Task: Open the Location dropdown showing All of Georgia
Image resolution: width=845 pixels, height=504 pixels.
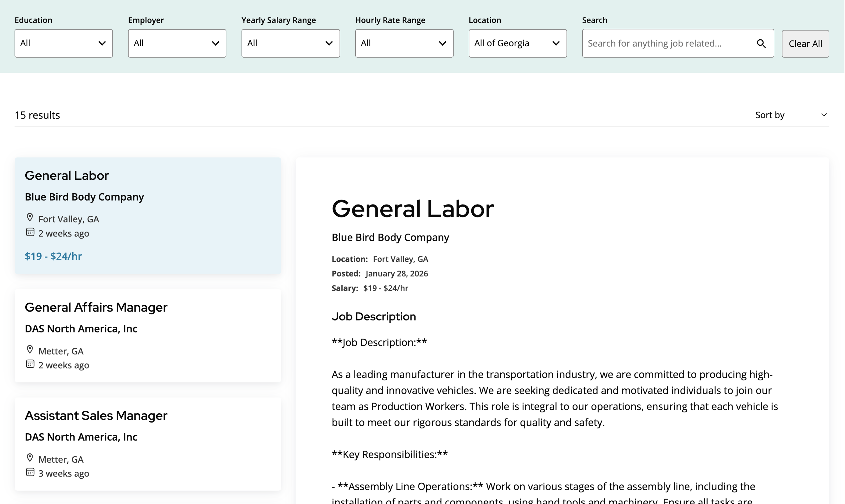Action: (517, 43)
